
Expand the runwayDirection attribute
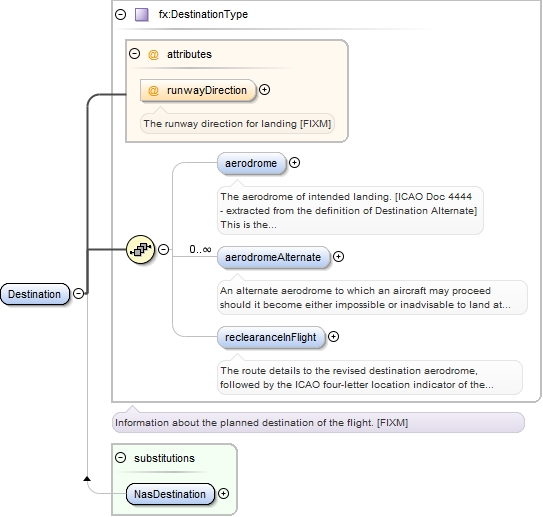(265, 90)
